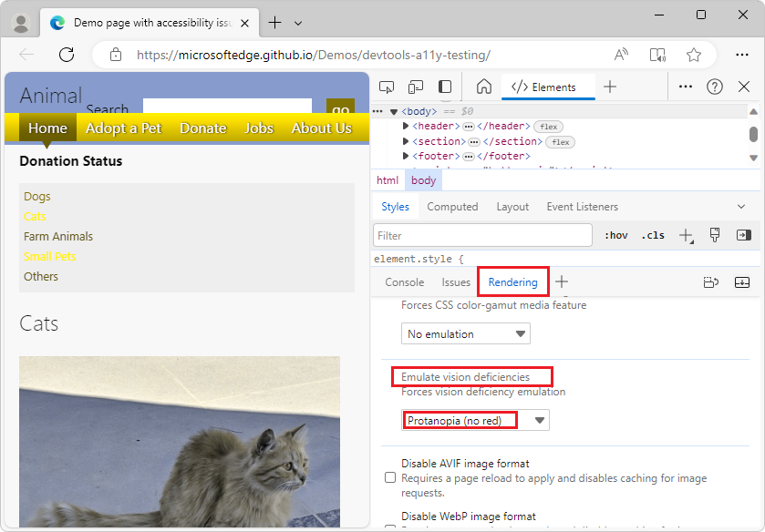Click the Elements panel vertical scrollbar
The image size is (765, 532).
(x=753, y=135)
